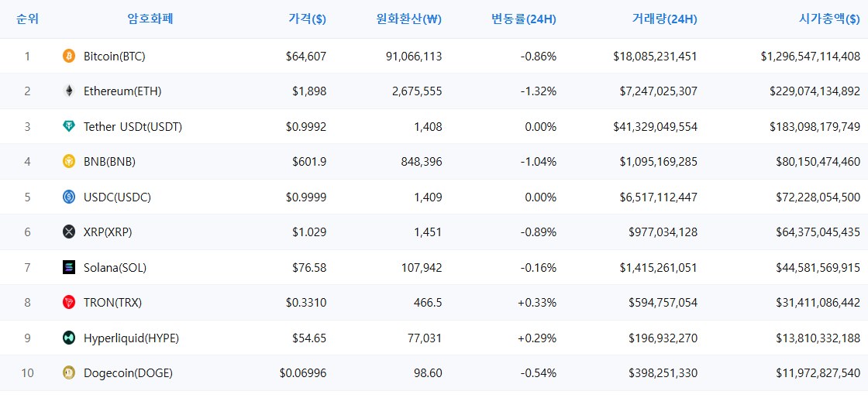Sort by the 가격($) column header
This screenshot has height=398, width=868.
pyautogui.click(x=307, y=19)
